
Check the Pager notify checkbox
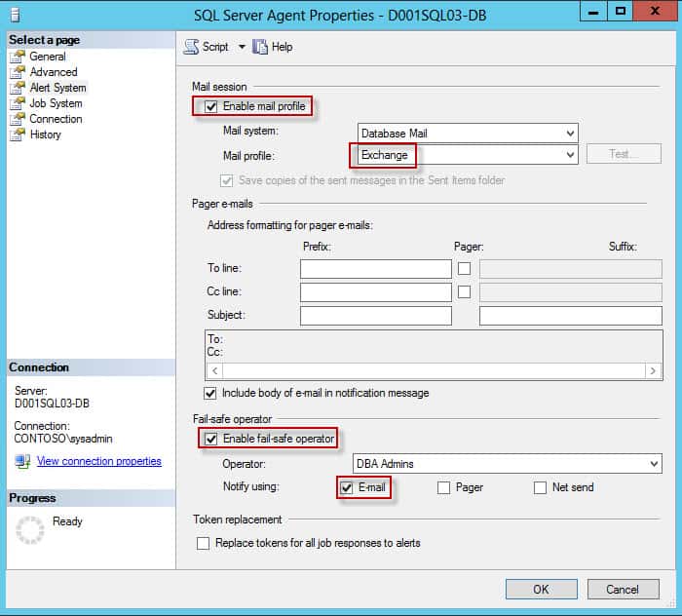[443, 487]
